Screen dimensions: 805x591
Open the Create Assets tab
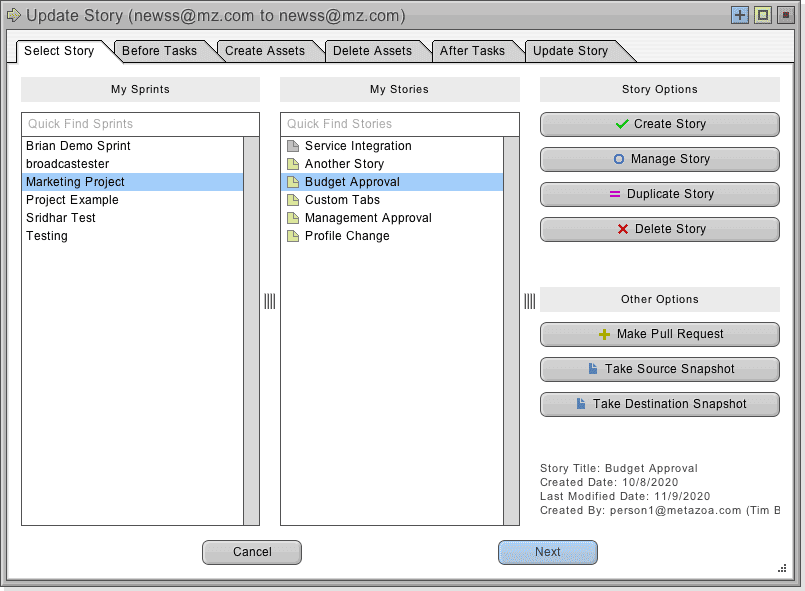(x=265, y=51)
